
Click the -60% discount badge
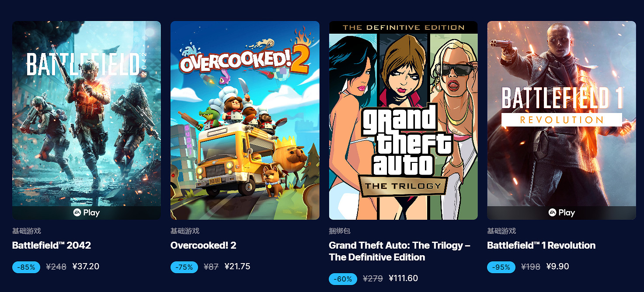343,279
